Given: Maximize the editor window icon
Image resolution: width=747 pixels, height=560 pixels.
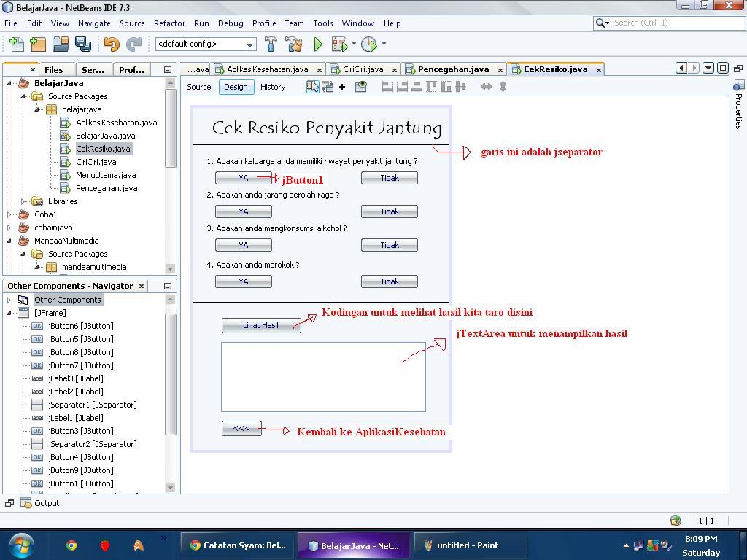Looking at the screenshot, I should (x=723, y=68).
